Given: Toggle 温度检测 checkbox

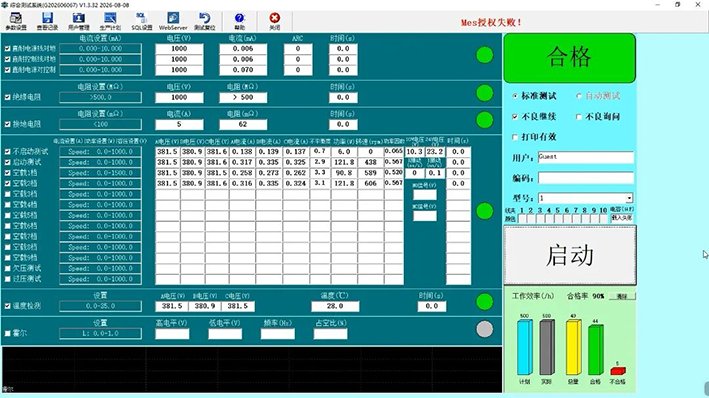Looking at the screenshot, I should (7, 306).
